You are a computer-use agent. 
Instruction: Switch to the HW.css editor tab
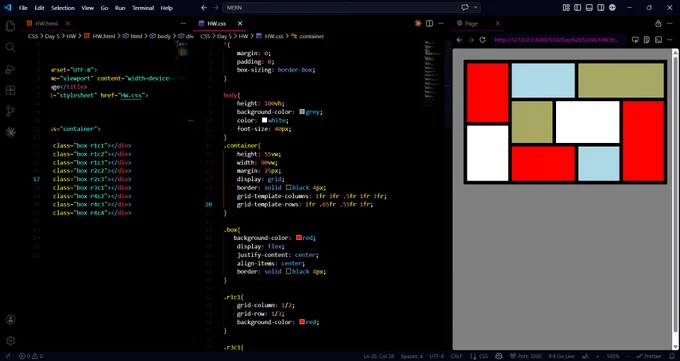tap(216, 23)
